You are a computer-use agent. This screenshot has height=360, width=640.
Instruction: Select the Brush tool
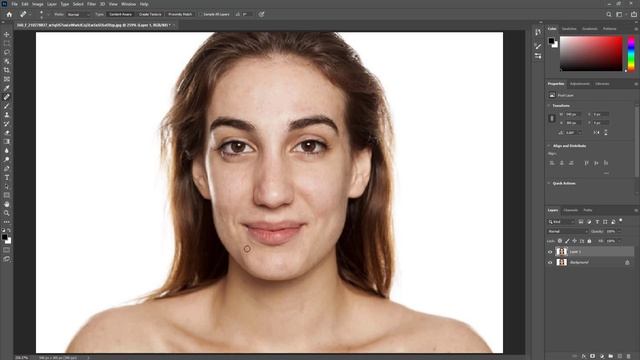click(x=7, y=106)
